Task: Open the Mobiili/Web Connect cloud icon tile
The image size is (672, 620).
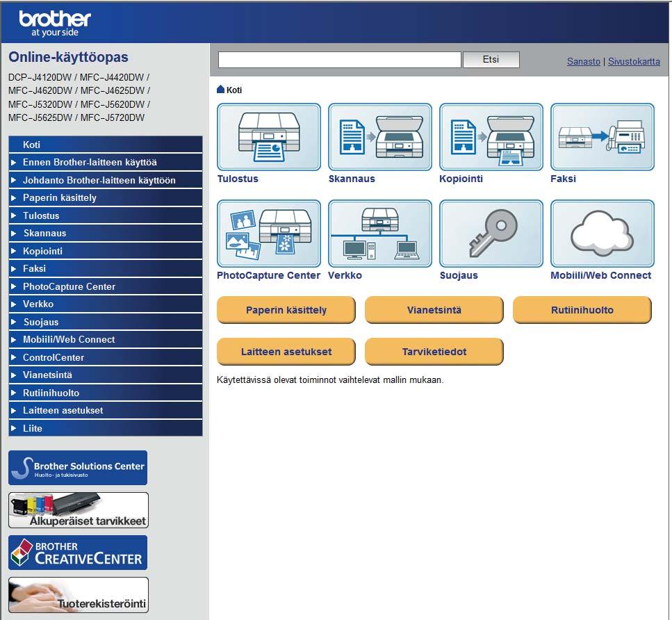Action: click(x=602, y=234)
